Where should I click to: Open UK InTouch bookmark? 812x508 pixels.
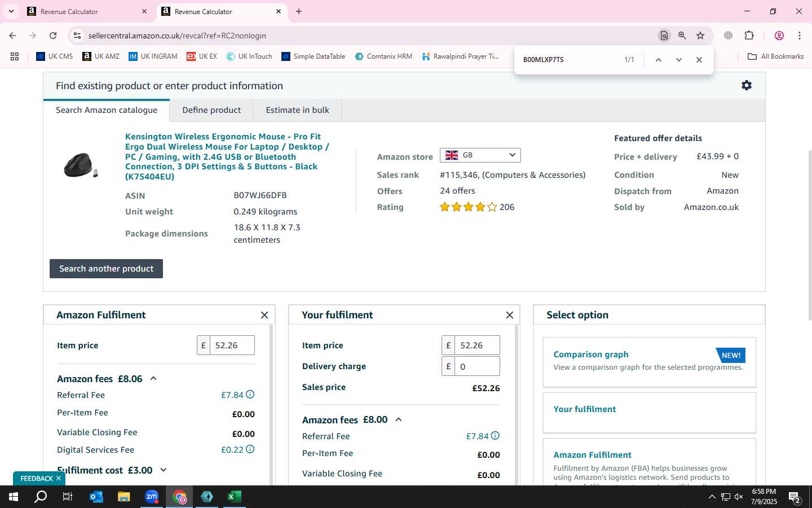pyautogui.click(x=249, y=56)
